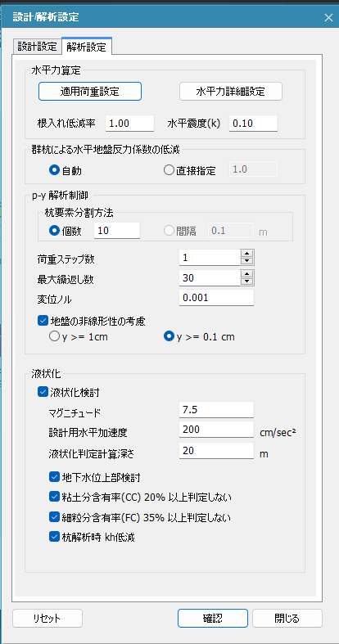The height and width of the screenshot is (644, 339).
Task: Edit the 水平震度(k) value field
Action: 253,124
